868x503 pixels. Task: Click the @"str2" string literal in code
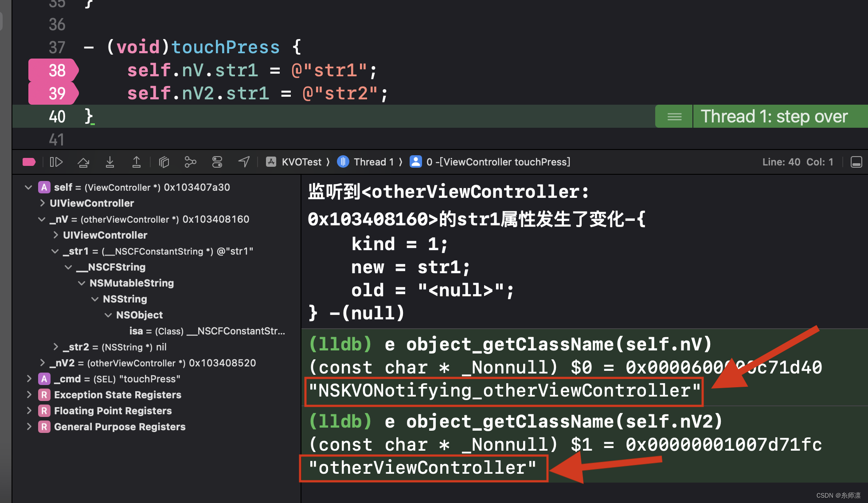click(x=340, y=94)
